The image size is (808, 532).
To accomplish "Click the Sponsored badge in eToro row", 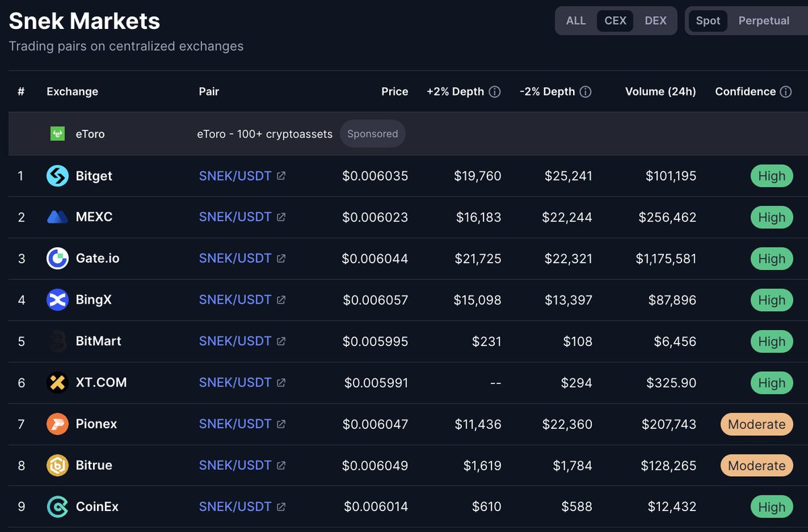I will pos(372,134).
